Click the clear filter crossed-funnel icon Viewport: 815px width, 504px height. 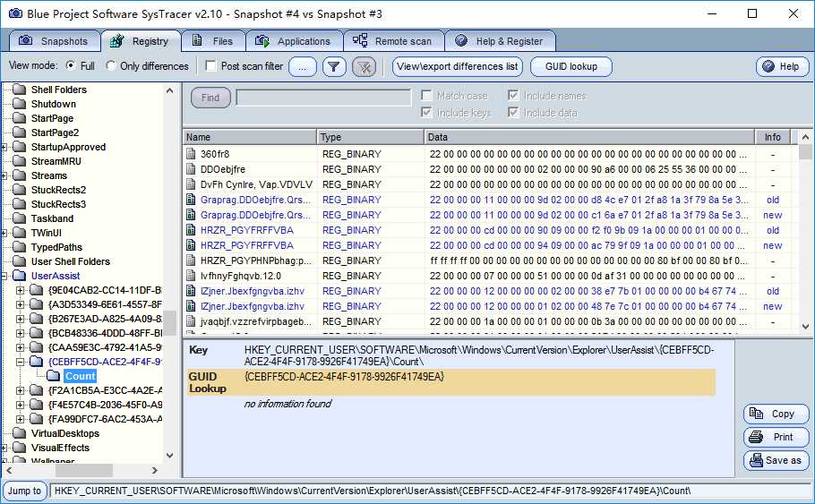pyautogui.click(x=364, y=66)
